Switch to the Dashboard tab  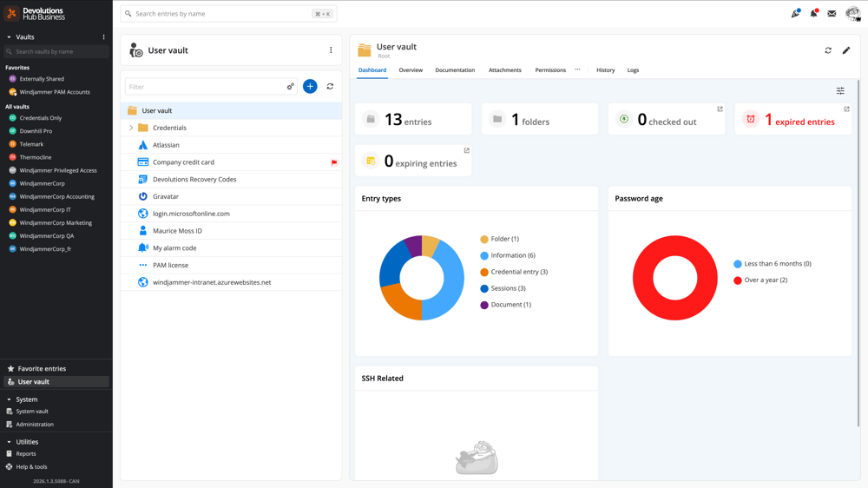pos(372,70)
